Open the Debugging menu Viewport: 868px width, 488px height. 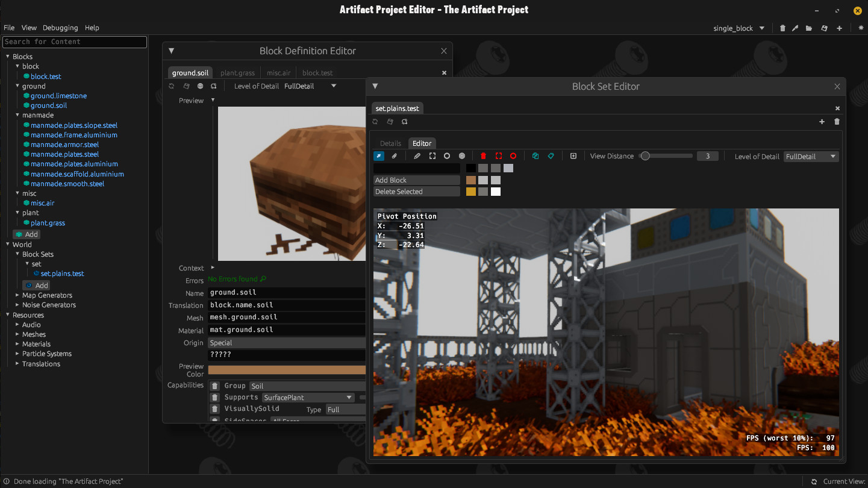(x=60, y=28)
